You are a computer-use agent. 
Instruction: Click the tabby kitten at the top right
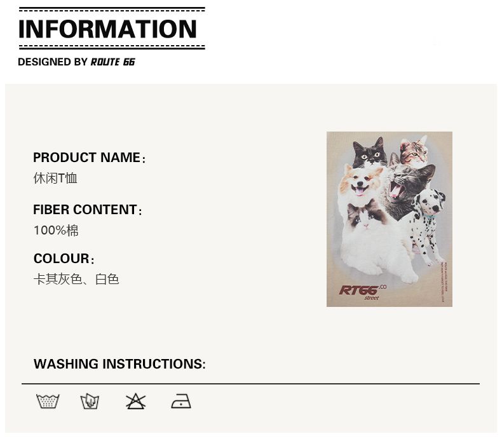413,151
